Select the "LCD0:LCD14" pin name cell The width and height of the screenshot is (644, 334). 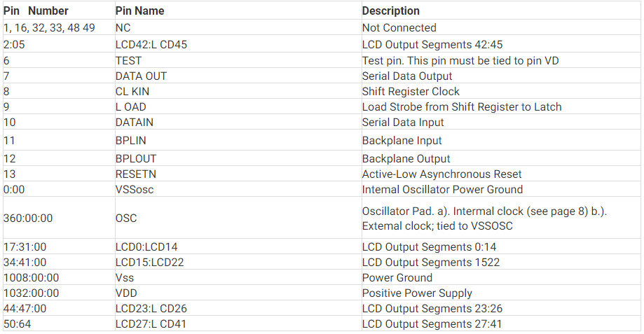coord(146,247)
